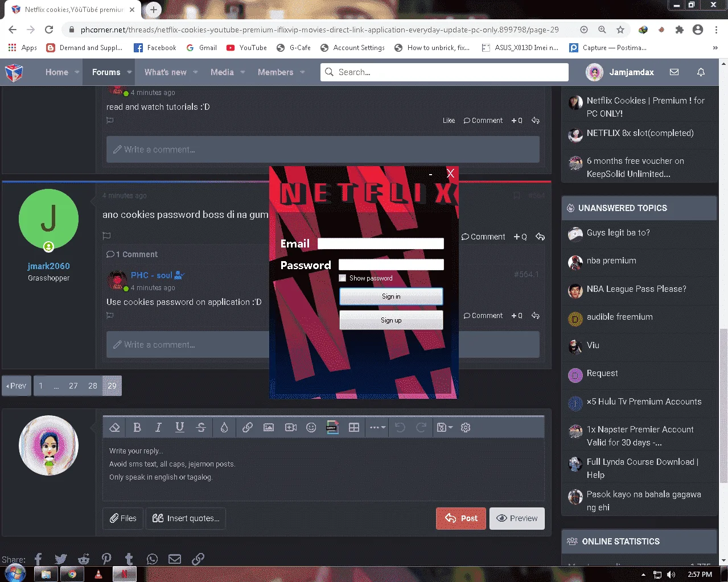Click Jamjamdax account menu
The image size is (728, 582).
pos(620,72)
